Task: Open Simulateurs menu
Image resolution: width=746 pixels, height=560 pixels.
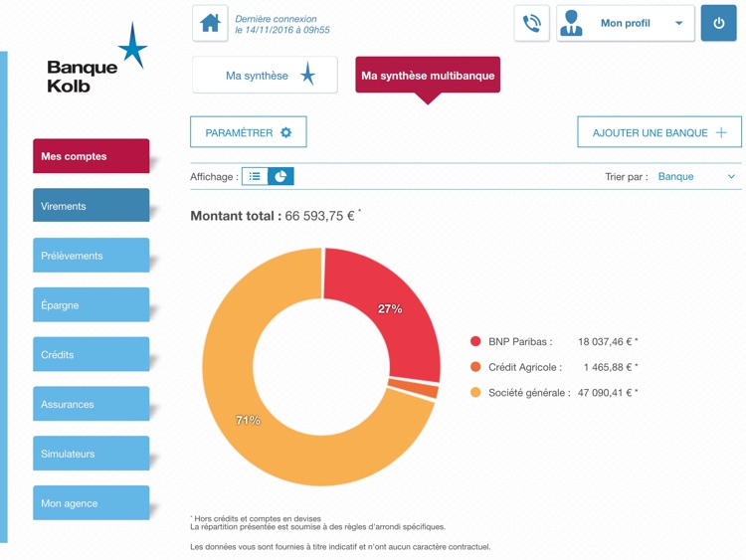Action: 91,453
